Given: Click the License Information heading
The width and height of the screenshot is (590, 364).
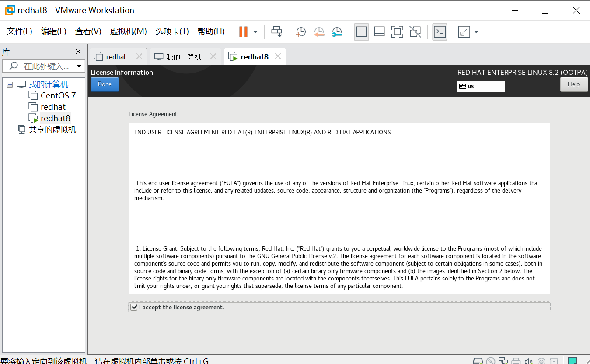Looking at the screenshot, I should coord(122,73).
